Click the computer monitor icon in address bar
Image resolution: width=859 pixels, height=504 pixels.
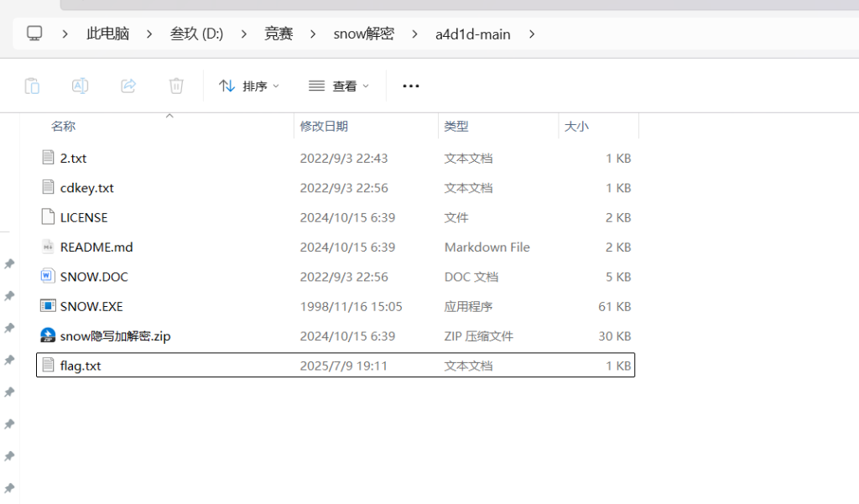pyautogui.click(x=34, y=34)
